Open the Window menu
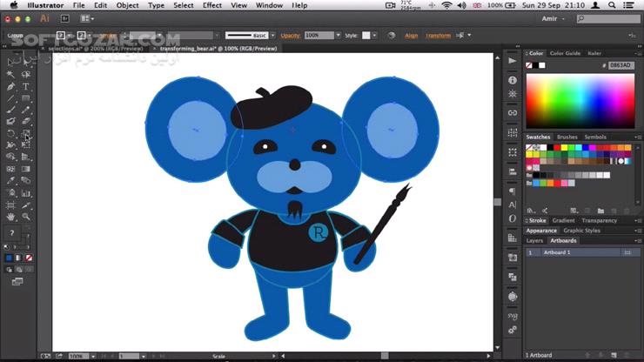Screen dimensions: 644x362 (270, 5)
